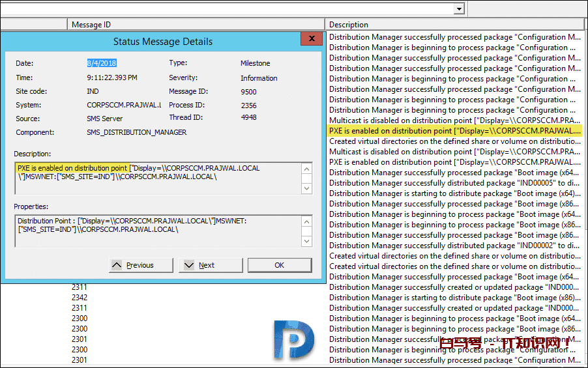588x368 pixels.
Task: Select the row for distributed package IND00005
Action: point(455,183)
